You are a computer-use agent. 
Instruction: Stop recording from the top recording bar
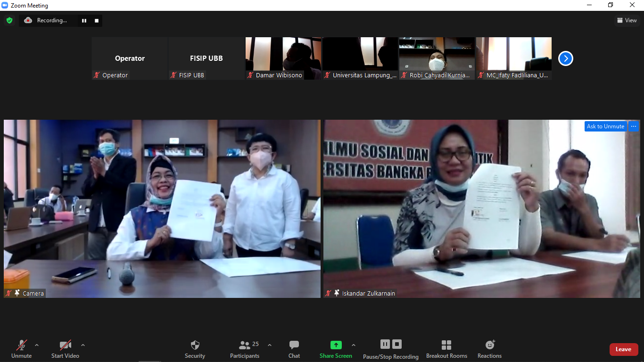97,21
